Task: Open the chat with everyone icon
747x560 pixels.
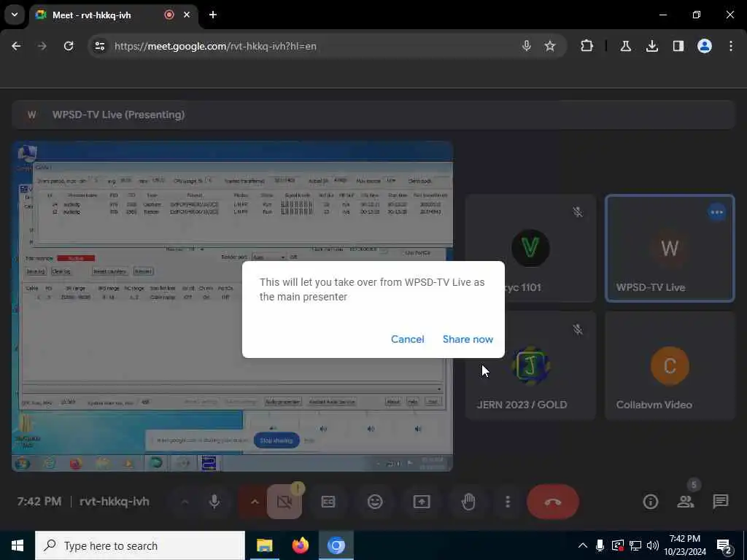Action: pos(720,502)
